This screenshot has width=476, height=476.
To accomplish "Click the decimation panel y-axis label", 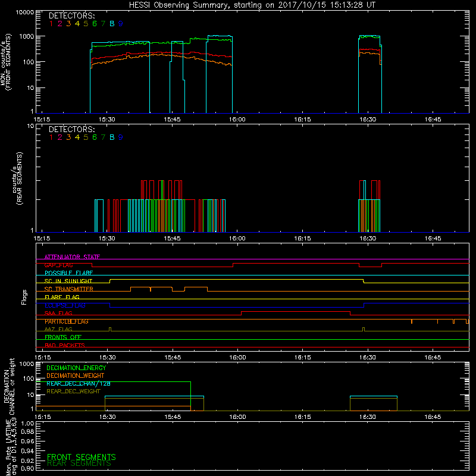I will [9, 386].
